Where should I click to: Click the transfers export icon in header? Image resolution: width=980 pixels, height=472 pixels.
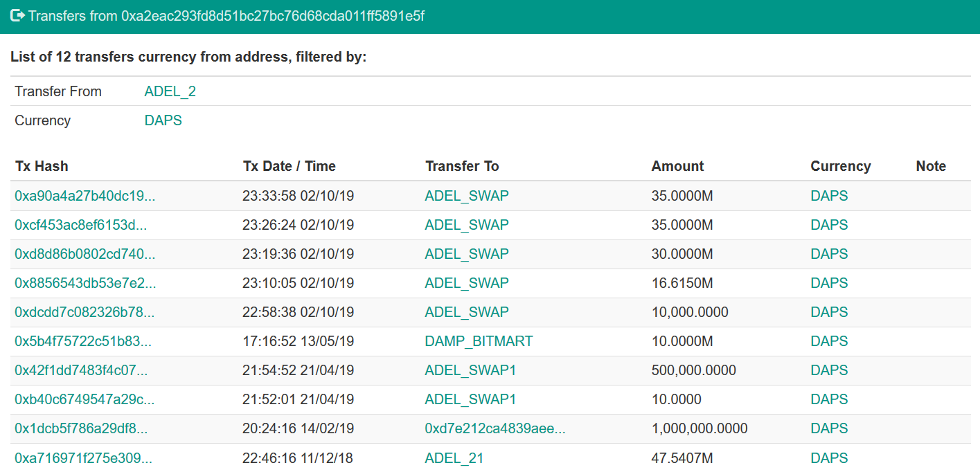tap(18, 15)
